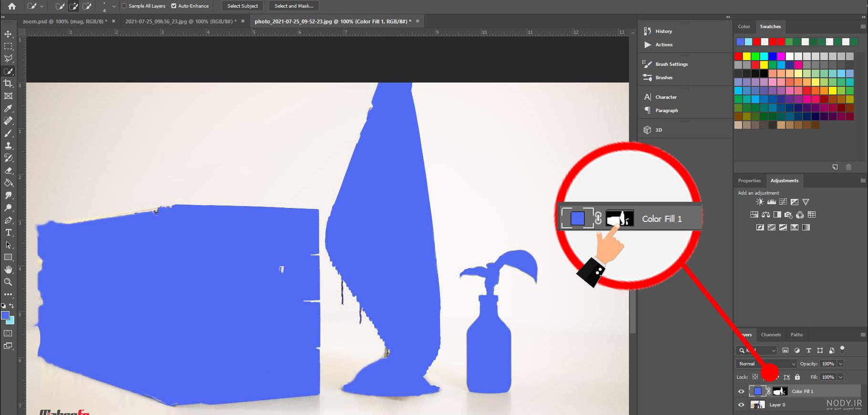Select the Hand tool
Image resolution: width=868 pixels, height=415 pixels.
(8, 270)
